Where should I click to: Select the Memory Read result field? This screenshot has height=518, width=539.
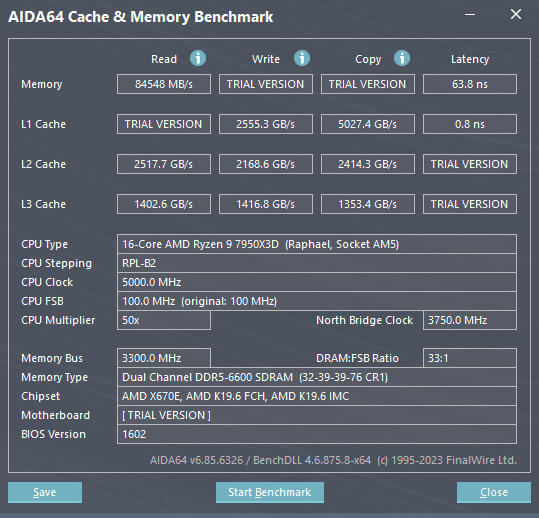coord(164,84)
